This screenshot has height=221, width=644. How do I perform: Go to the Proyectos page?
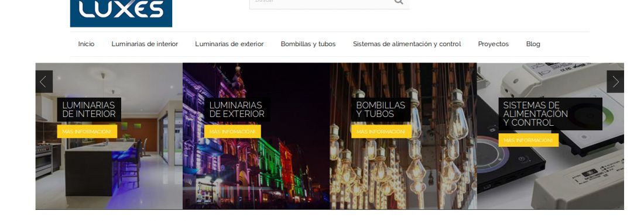tap(494, 44)
